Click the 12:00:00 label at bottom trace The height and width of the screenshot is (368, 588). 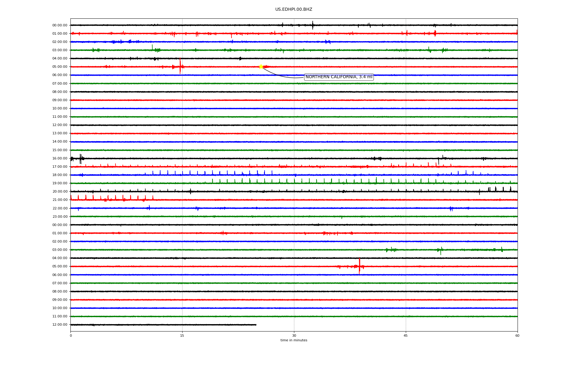tap(60, 325)
